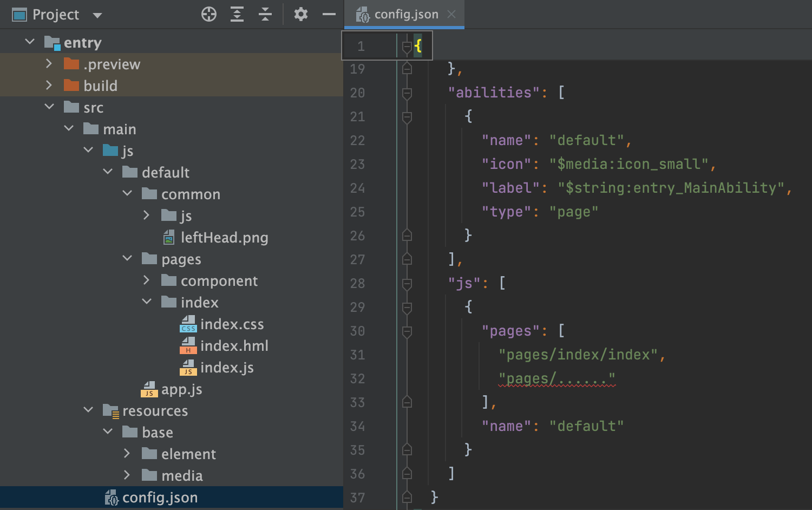Open index.js file
The height and width of the screenshot is (510, 812).
point(227,368)
